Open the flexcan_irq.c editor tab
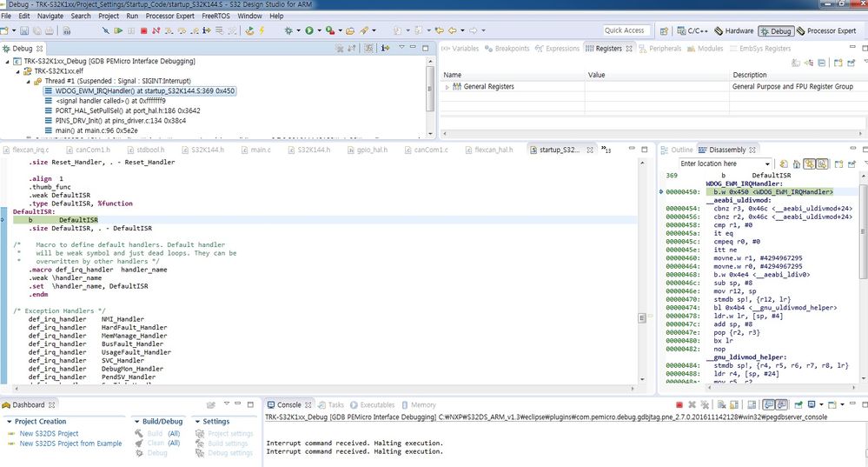The image size is (868, 467). 26,150
